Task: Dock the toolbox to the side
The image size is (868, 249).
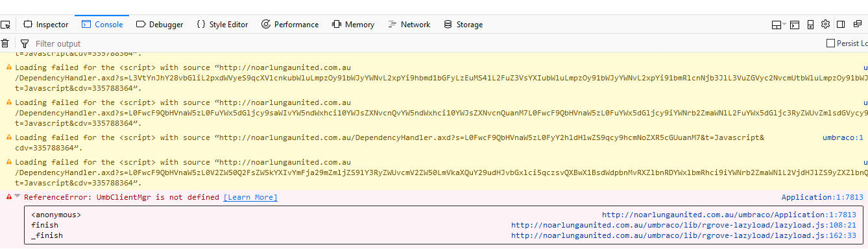Action: [x=840, y=25]
